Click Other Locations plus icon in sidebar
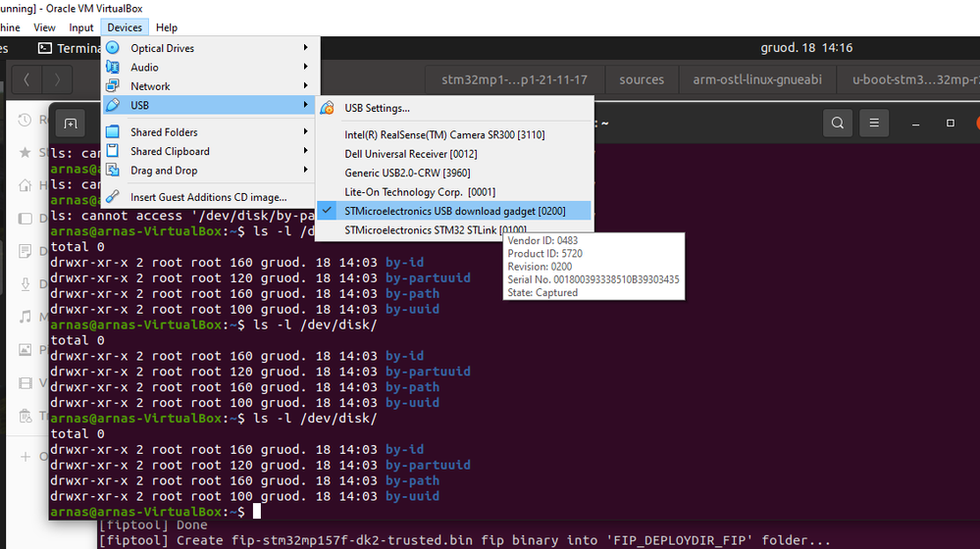The width and height of the screenshot is (980, 549). 25,457
